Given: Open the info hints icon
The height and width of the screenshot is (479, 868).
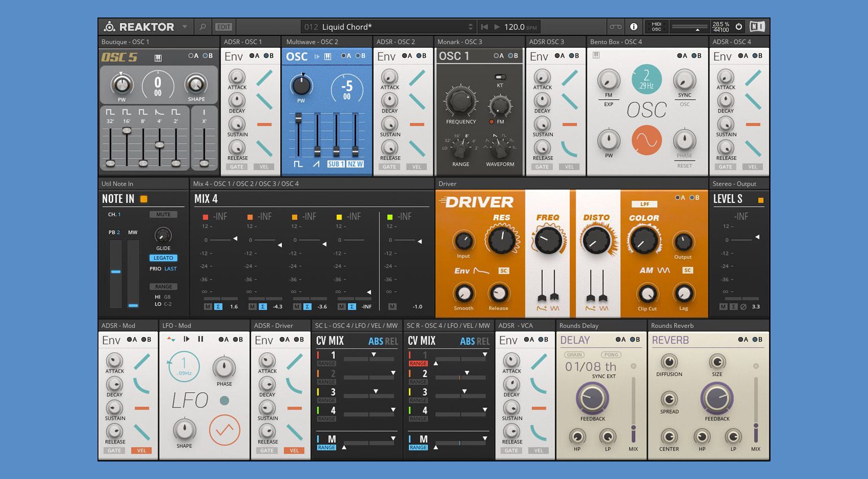Looking at the screenshot, I should (x=634, y=27).
